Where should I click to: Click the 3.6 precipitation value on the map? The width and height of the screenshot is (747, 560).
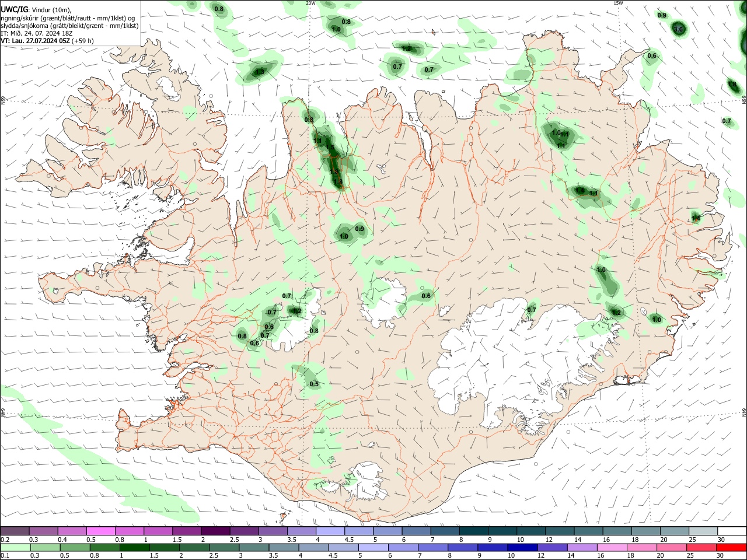coord(678,29)
